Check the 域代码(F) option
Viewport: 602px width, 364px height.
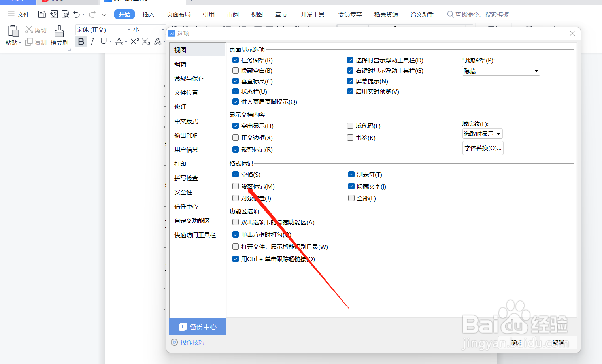pos(350,126)
